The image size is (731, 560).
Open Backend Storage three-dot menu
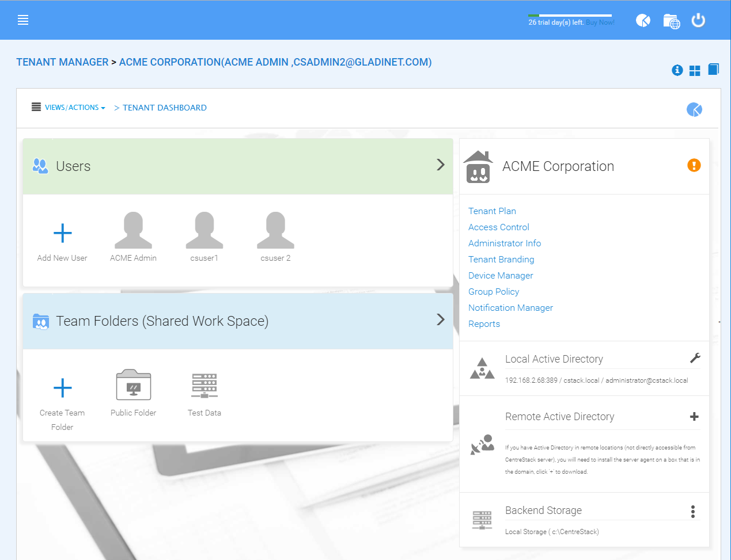[693, 511]
